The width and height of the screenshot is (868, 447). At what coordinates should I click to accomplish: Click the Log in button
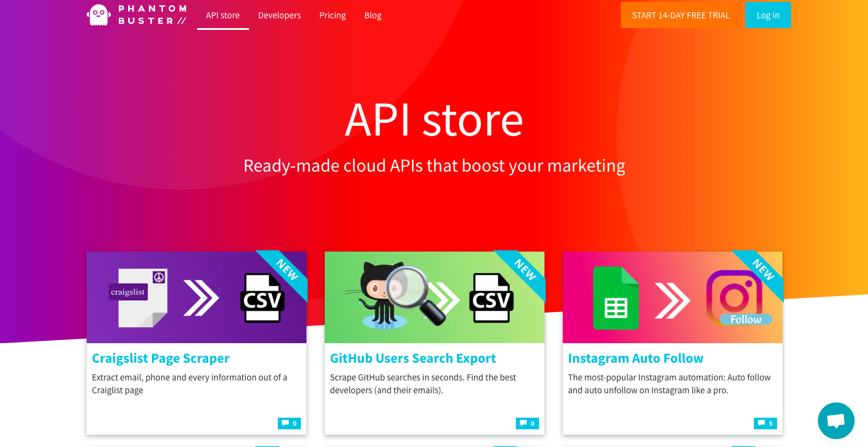point(768,15)
